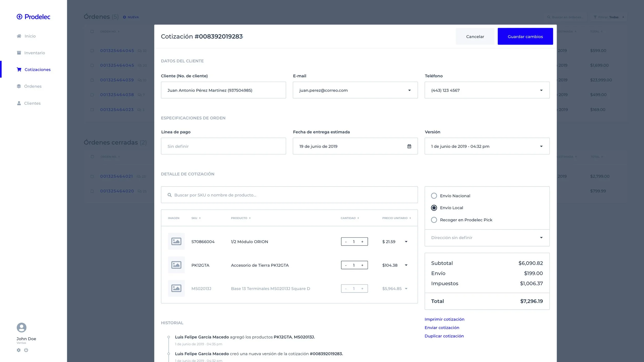Screen dimensions: 644x362
Task: Decrease quantity of 1/2 Módulo ORION
Action: pos(346,242)
